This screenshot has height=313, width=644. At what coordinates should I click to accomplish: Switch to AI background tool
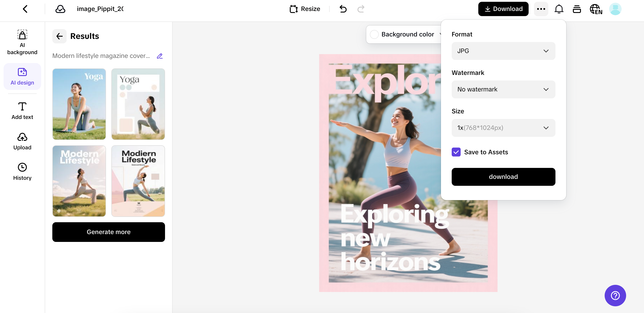22,42
